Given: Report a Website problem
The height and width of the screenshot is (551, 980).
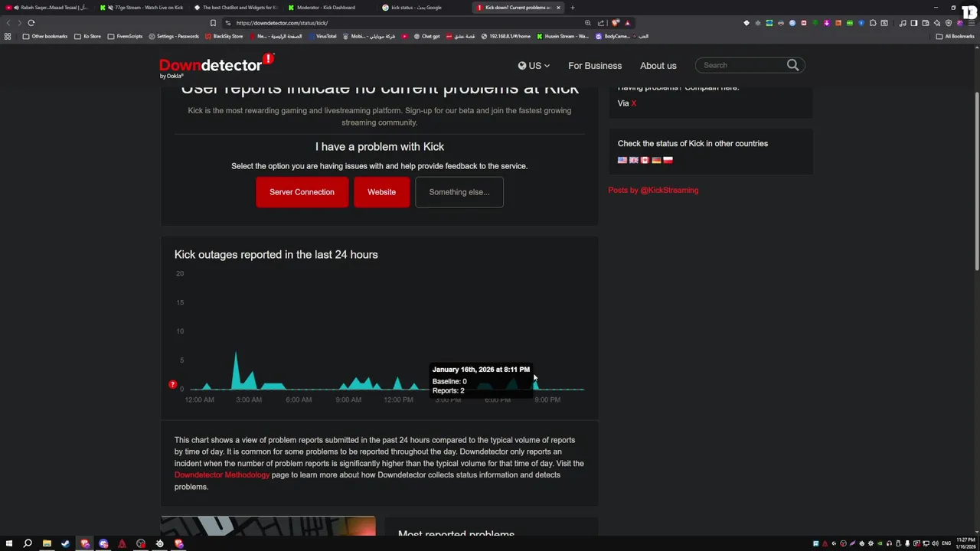Looking at the screenshot, I should coord(381,192).
